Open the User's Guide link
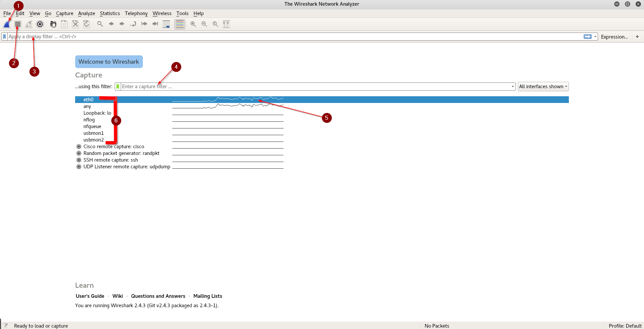 click(90, 296)
